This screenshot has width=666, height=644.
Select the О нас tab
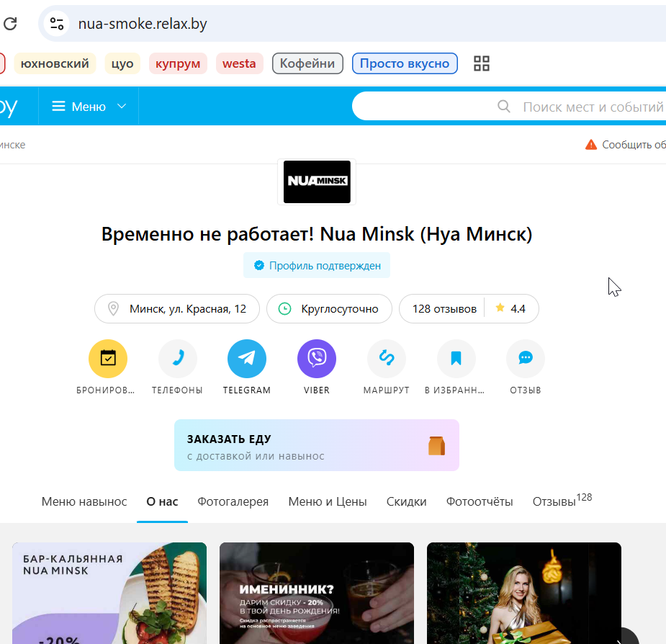pos(162,502)
